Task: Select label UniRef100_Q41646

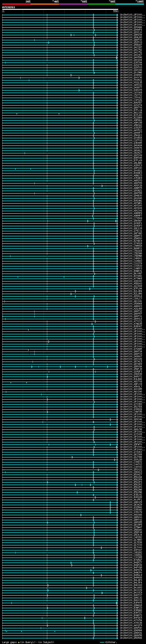Action: pos(131,198)
